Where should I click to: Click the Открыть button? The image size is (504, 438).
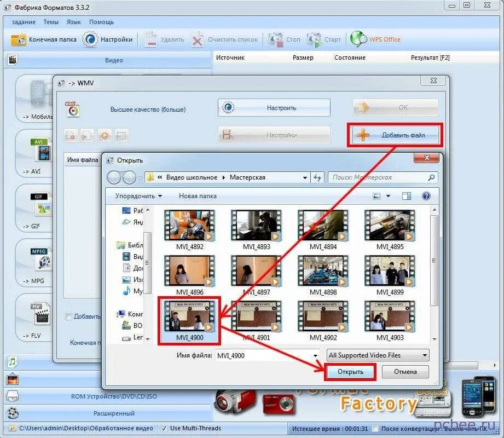(350, 372)
